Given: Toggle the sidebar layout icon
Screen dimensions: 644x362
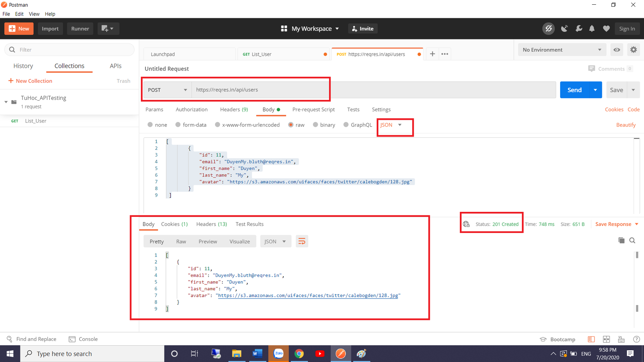Looking at the screenshot, I should click(591, 339).
